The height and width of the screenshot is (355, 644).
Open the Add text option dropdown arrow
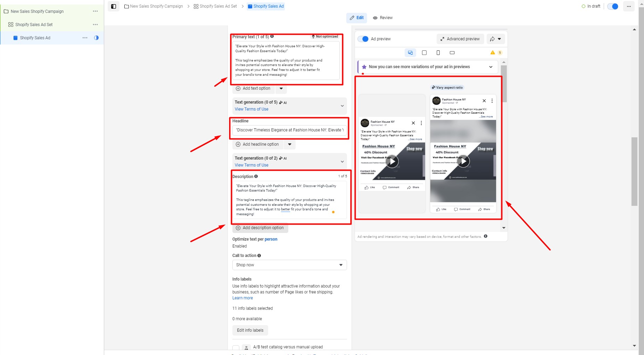(x=281, y=89)
